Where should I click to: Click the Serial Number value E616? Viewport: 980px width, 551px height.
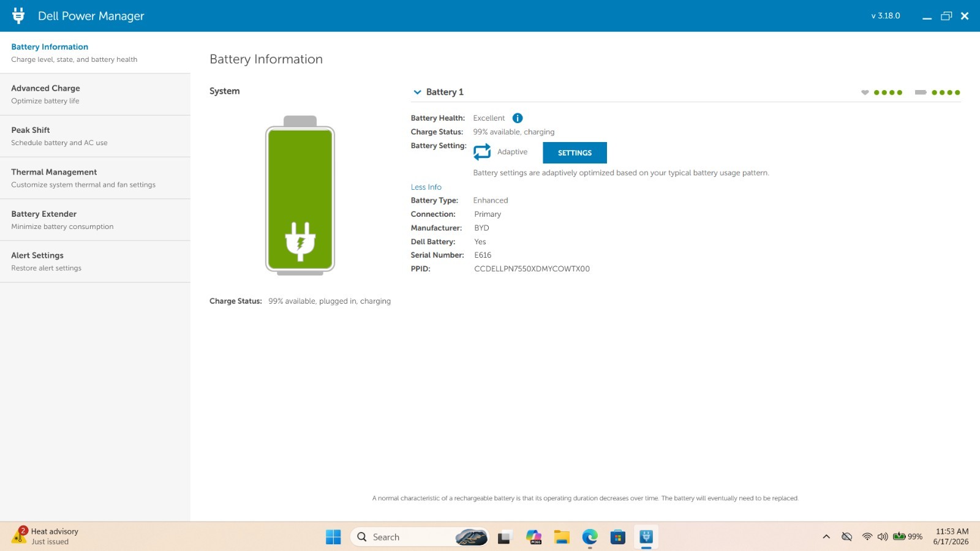click(483, 255)
